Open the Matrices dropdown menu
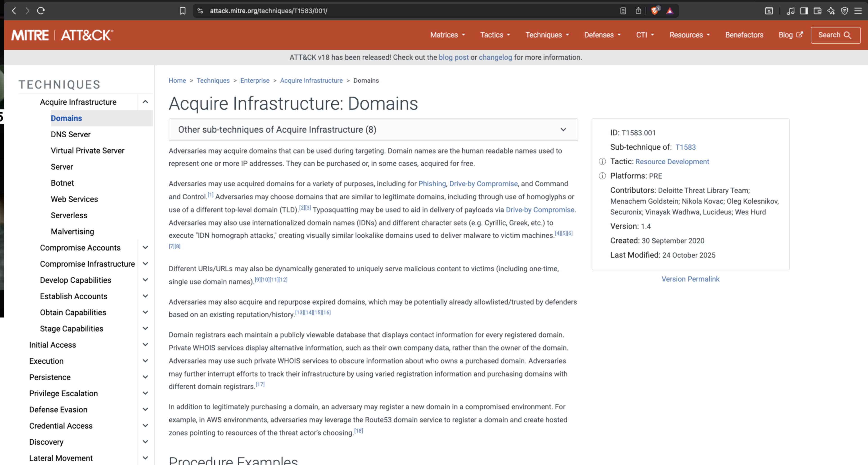The height and width of the screenshot is (465, 868). click(447, 35)
